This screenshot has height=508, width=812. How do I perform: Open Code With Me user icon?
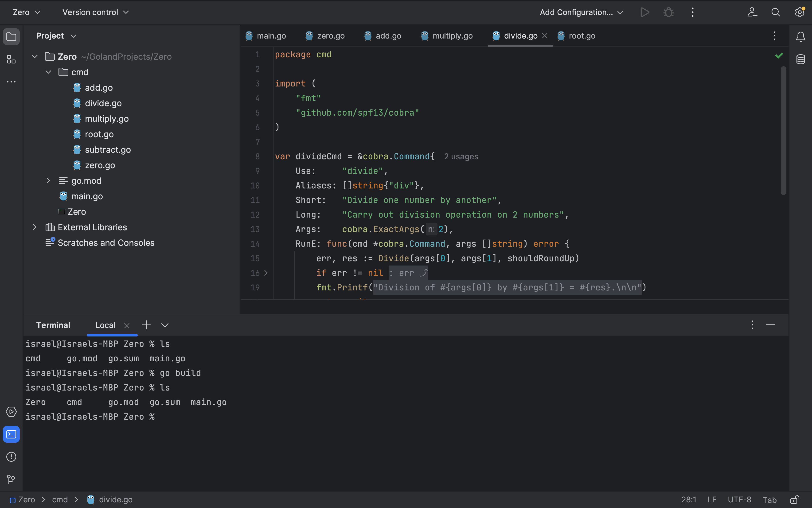752,12
